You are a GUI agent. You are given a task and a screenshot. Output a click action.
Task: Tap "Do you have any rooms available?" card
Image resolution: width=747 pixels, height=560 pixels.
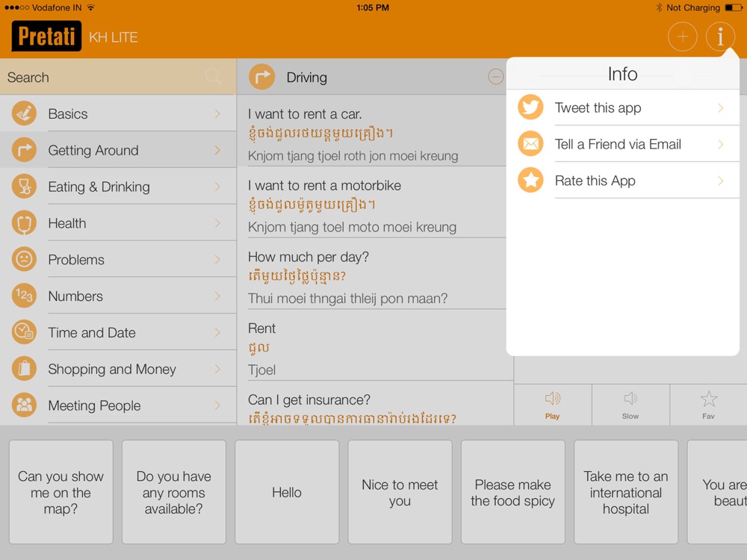[174, 492]
